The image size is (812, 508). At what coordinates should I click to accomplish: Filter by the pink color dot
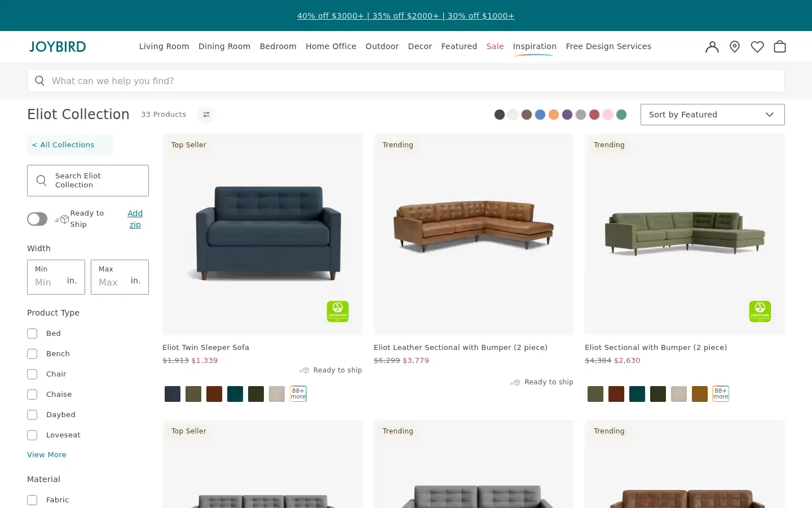click(x=608, y=115)
